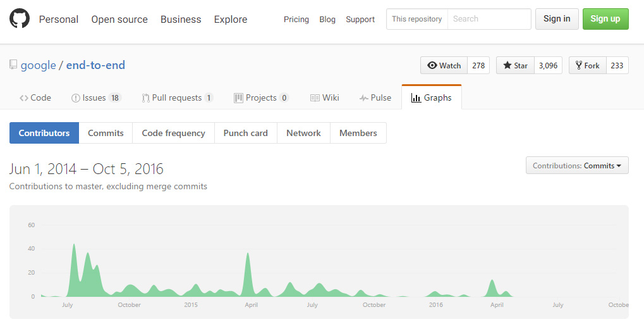The width and height of the screenshot is (644, 331).
Task: Click the Issues exclamation circle icon
Action: click(x=76, y=98)
